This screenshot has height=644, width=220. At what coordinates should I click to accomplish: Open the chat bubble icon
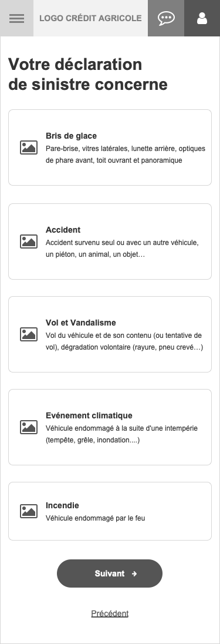click(x=166, y=18)
